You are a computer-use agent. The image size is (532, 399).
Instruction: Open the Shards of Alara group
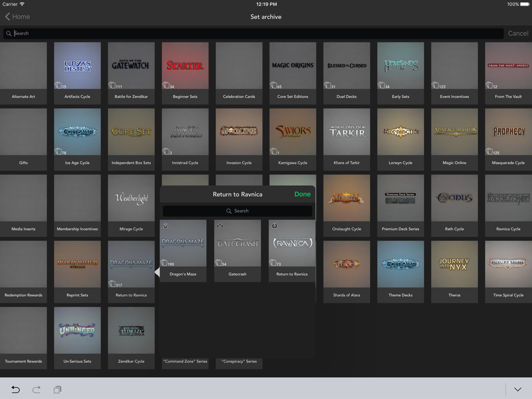(347, 272)
